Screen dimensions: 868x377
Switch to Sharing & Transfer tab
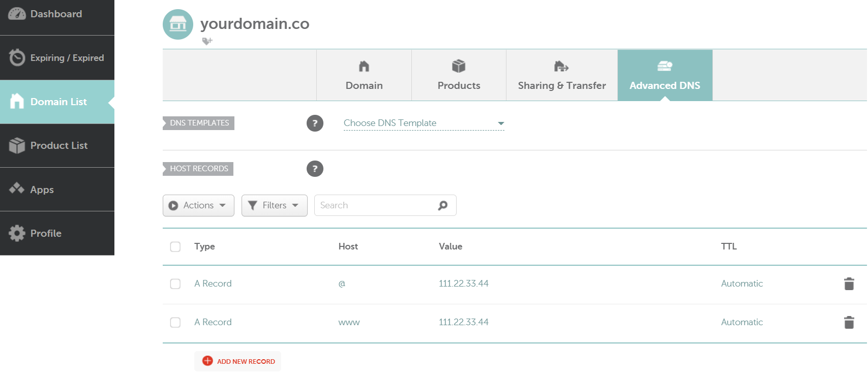(562, 75)
